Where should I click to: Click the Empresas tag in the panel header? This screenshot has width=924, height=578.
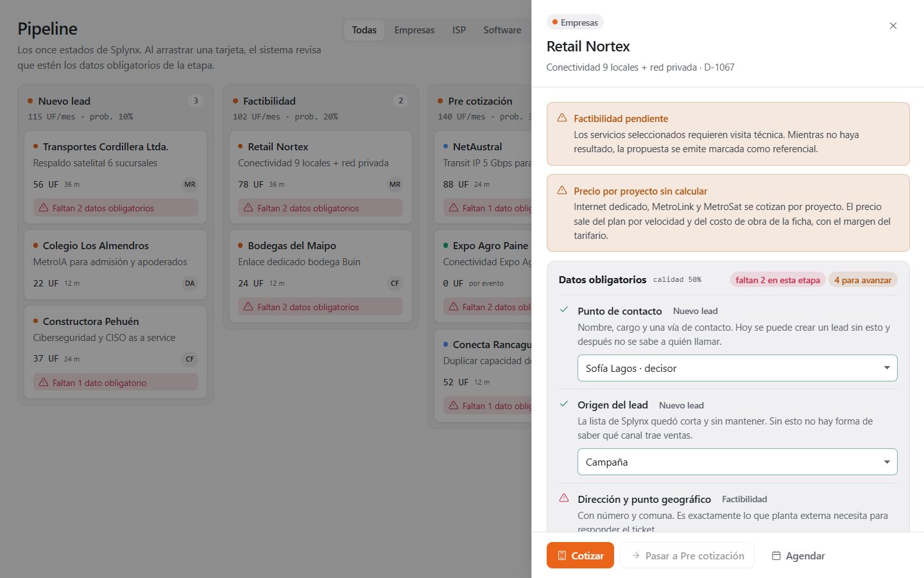(575, 22)
